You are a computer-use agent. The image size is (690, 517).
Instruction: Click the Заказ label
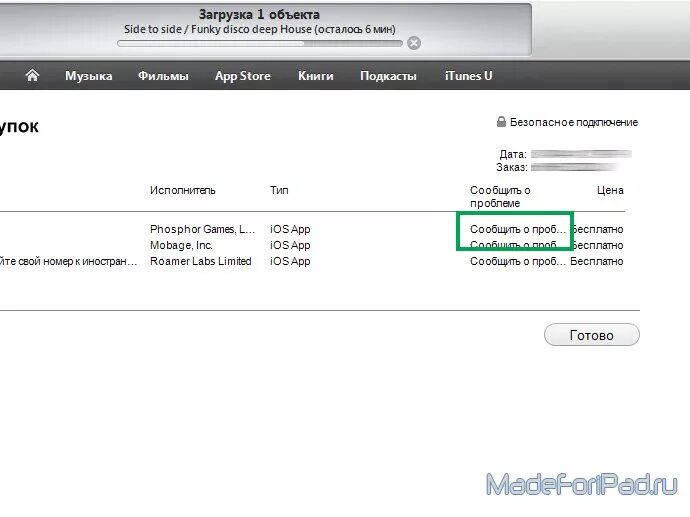click(512, 167)
